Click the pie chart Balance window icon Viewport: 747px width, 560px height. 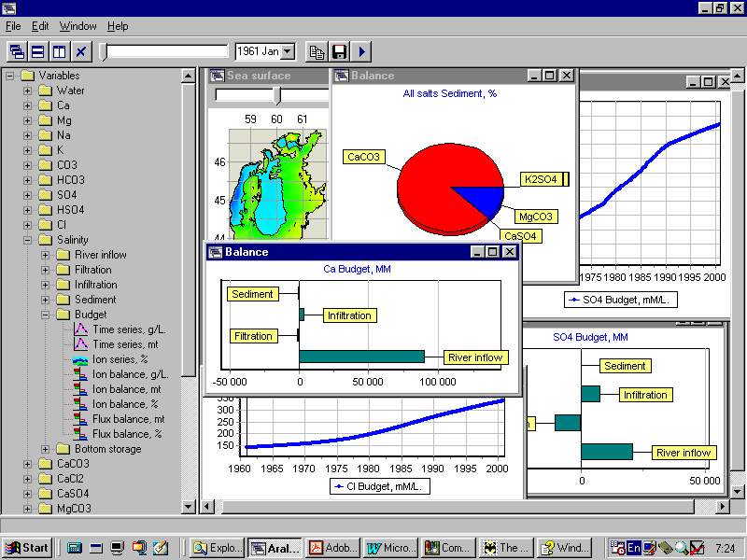(341, 76)
